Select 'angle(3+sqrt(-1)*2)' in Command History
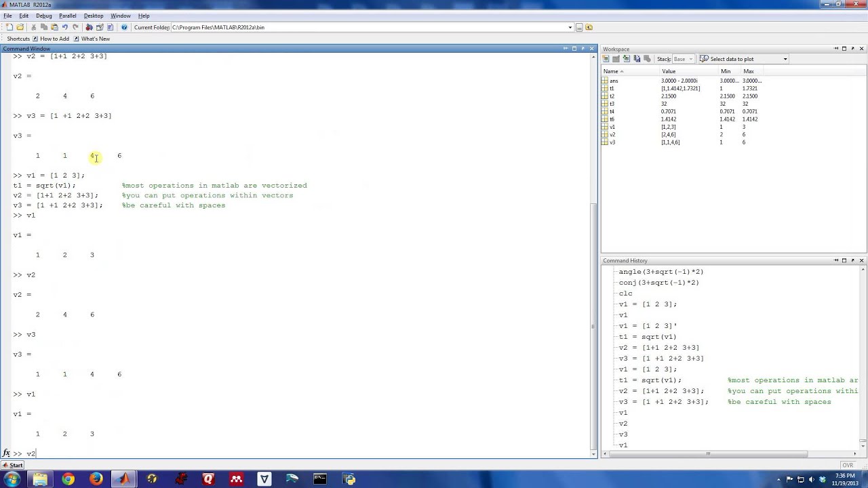Viewport: 868px width, 488px height. (661, 272)
